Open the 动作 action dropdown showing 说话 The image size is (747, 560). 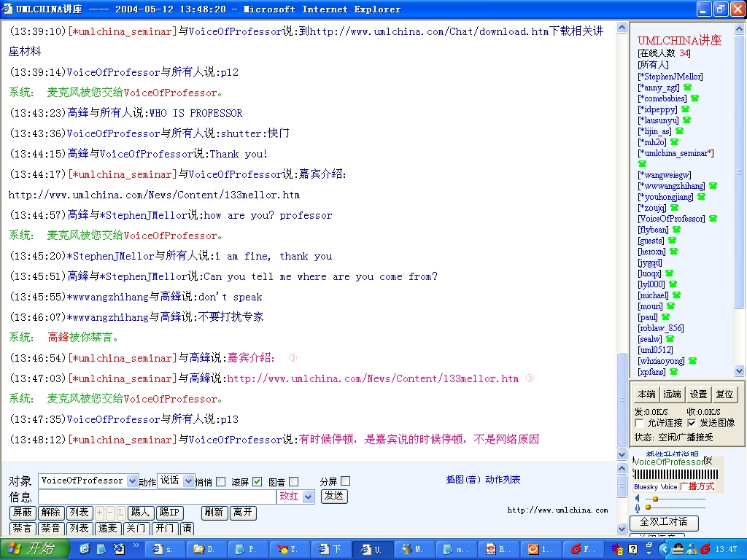pos(188,481)
